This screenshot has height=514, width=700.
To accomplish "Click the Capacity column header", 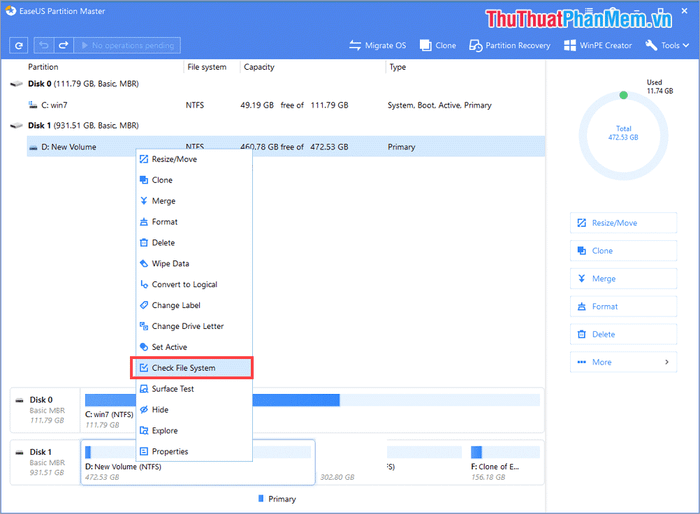I will tap(259, 67).
